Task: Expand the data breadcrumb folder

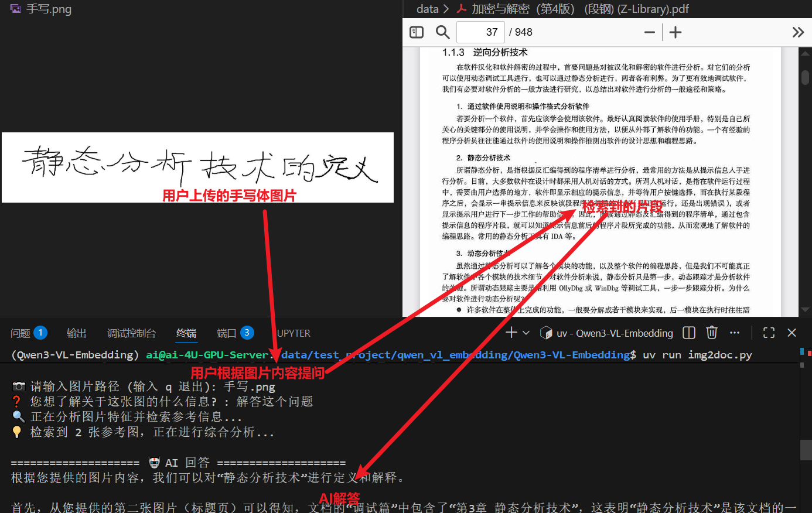Action: coord(427,9)
